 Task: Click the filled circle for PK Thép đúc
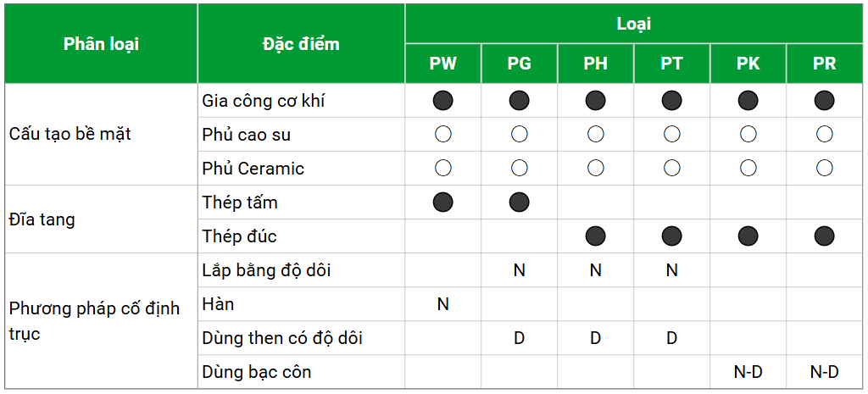(x=748, y=236)
